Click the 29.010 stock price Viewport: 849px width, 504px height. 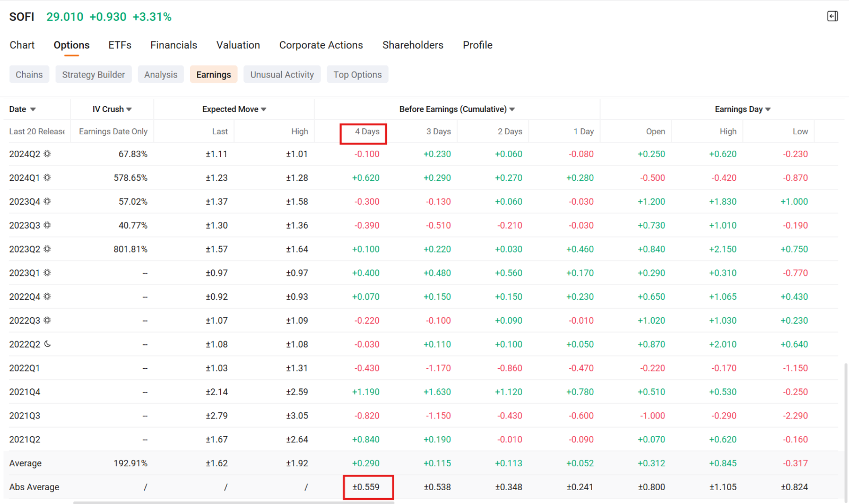tap(65, 17)
